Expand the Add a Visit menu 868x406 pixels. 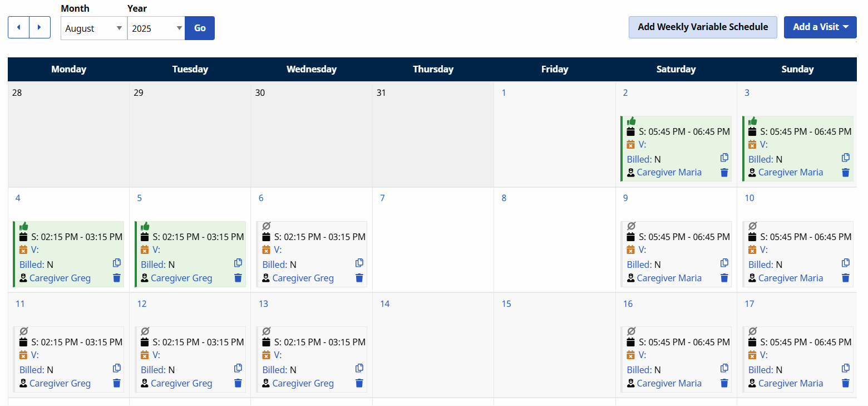(x=820, y=27)
